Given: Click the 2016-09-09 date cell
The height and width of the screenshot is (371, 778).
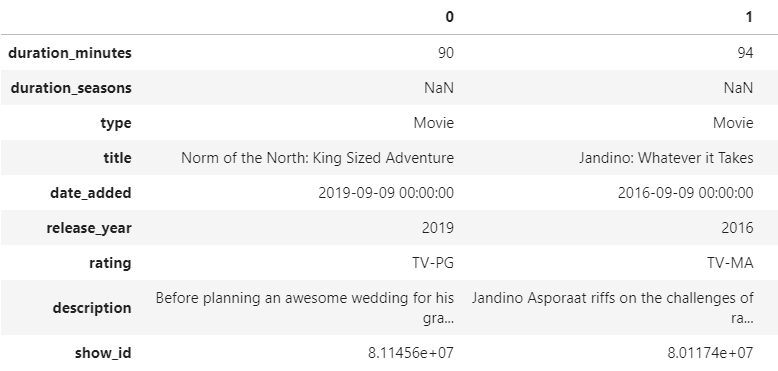Looking at the screenshot, I should [x=686, y=193].
